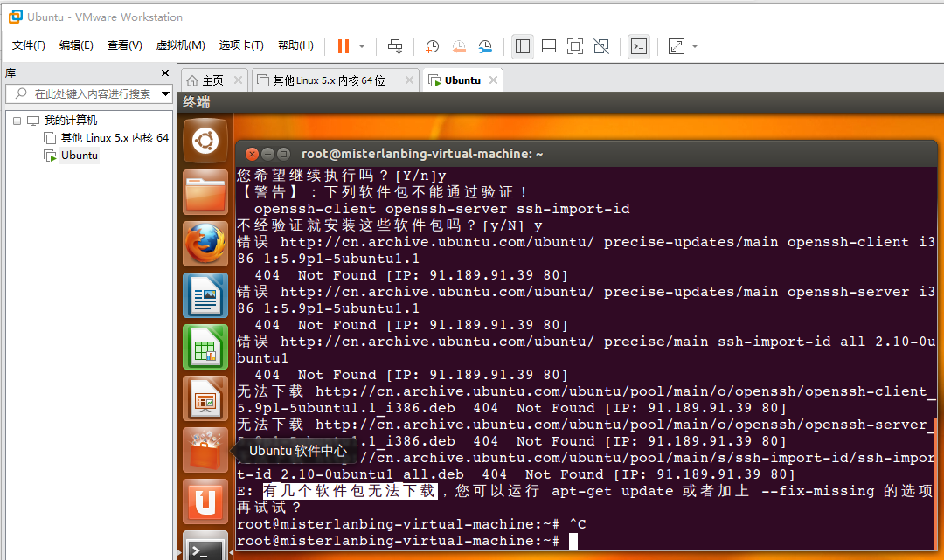Collapse the 我的计算机 tree node
This screenshot has width=944, height=560.
point(17,120)
